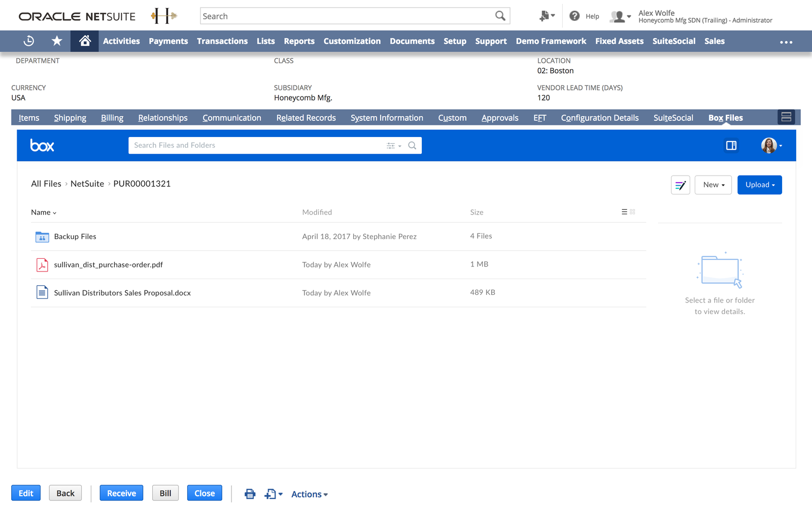Open the Customization menu
Image resolution: width=812 pixels, height=508 pixels.
(x=352, y=41)
